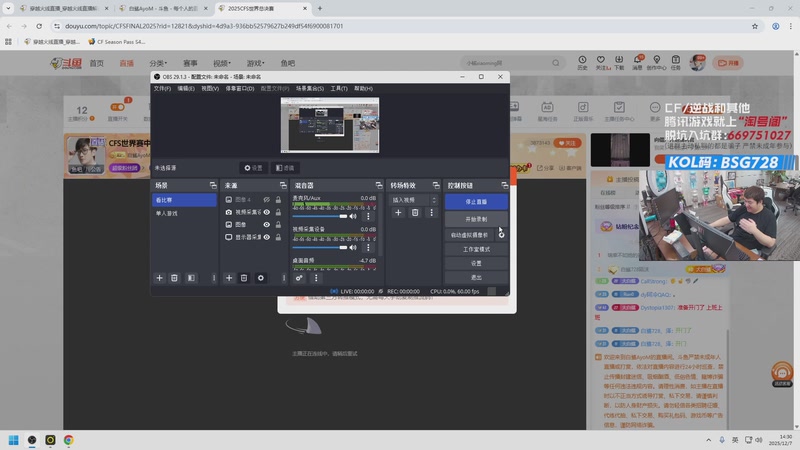Image resolution: width=800 pixels, height=450 pixels.
Task: Delete selected scene with the trash icon in 场景 panel
Action: point(174,278)
